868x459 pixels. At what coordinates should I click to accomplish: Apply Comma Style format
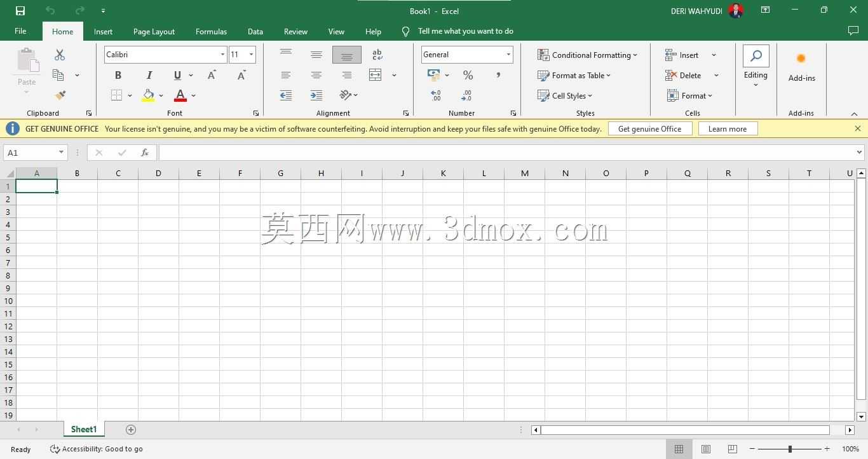[x=498, y=75]
